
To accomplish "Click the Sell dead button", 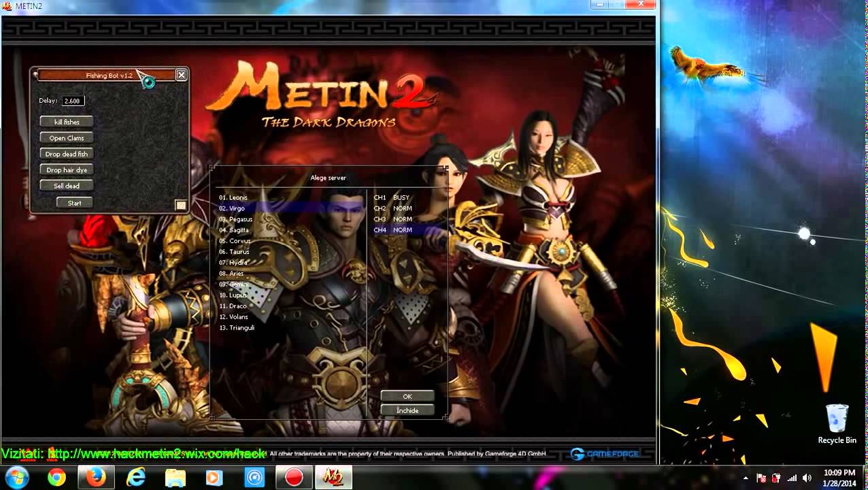I will click(x=67, y=186).
